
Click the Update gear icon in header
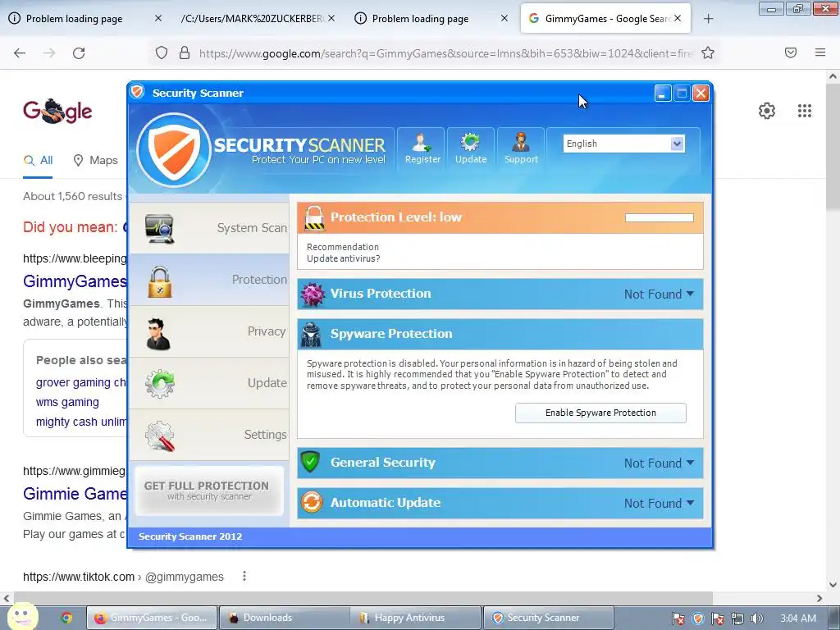tap(470, 148)
